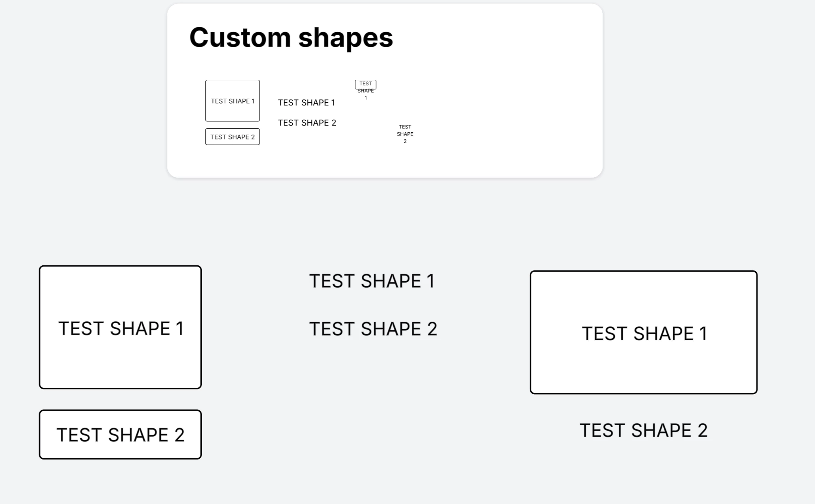Viewport: 815px width, 504px height.
Task: Select the small bordered TEST SHAPE 2 inside the card
Action: pos(233,137)
